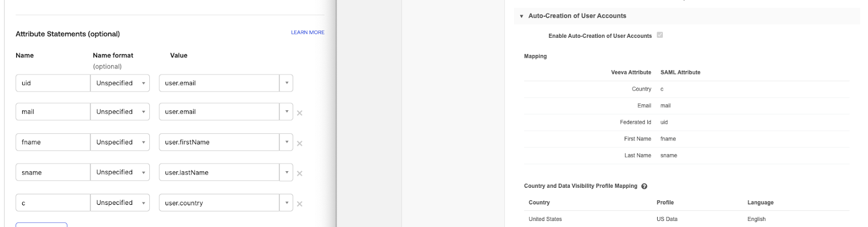Open value dropdown arrow for user.country
The image size is (868, 227).
point(286,203)
